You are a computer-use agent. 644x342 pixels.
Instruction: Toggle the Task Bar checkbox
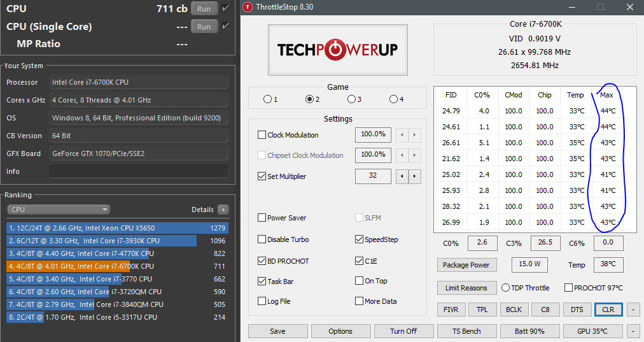pyautogui.click(x=262, y=281)
